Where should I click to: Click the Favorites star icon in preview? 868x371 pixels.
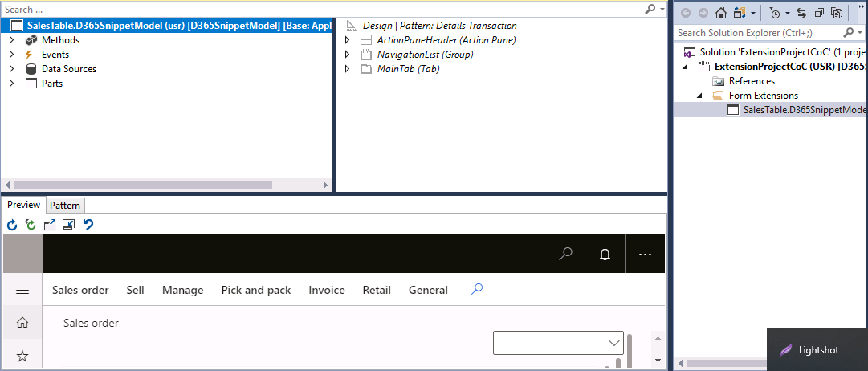click(x=22, y=356)
